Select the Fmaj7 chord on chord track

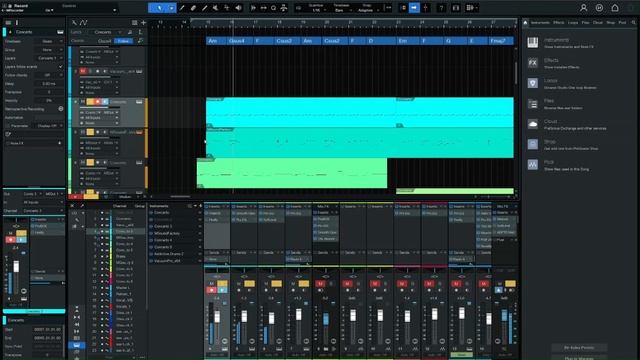pyautogui.click(x=501, y=41)
